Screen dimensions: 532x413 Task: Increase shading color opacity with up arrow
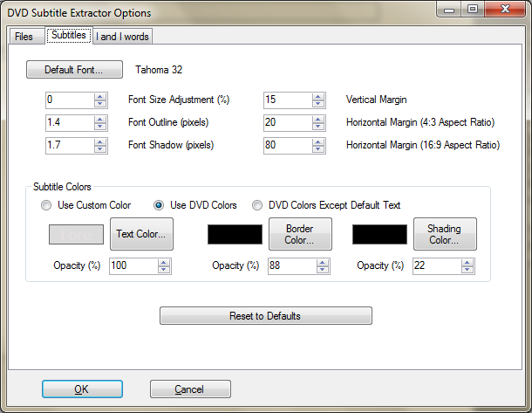click(467, 263)
